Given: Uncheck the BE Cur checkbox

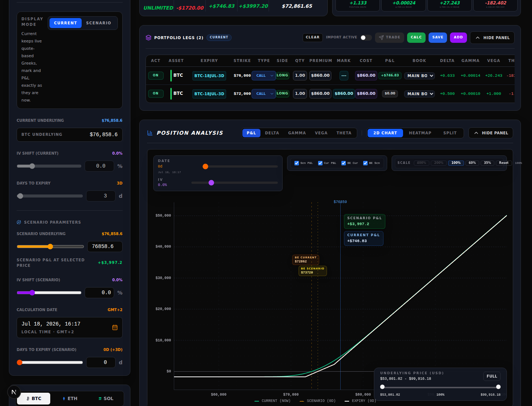Looking at the screenshot, I should 344,163.
